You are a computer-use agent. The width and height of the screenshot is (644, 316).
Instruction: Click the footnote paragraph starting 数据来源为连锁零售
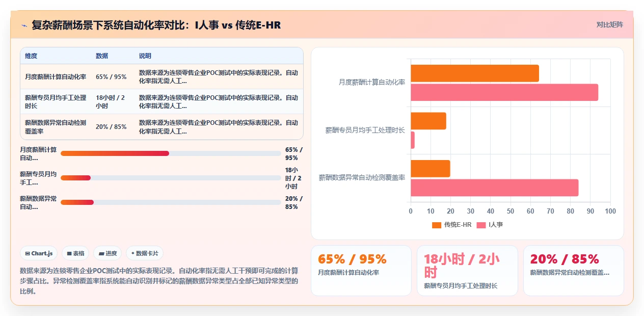coord(159,281)
